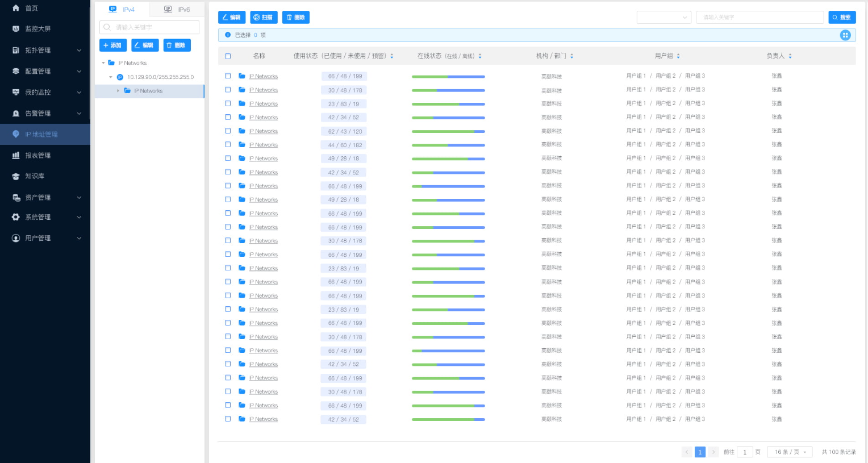Collapse the 10.129.90.0/255.255.255.0 tree node
Screen dimensions: 868x463
pyautogui.click(x=111, y=77)
